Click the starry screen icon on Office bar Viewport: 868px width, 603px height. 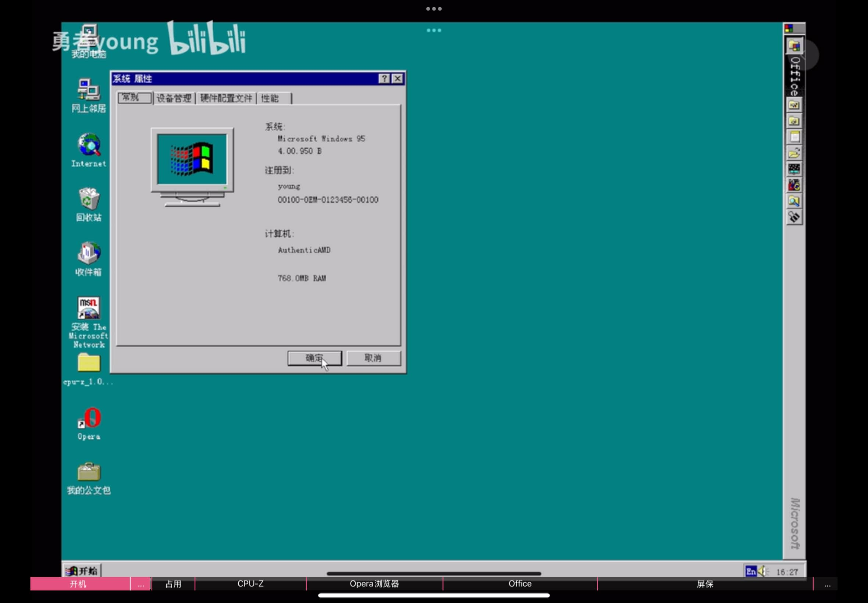pyautogui.click(x=794, y=169)
